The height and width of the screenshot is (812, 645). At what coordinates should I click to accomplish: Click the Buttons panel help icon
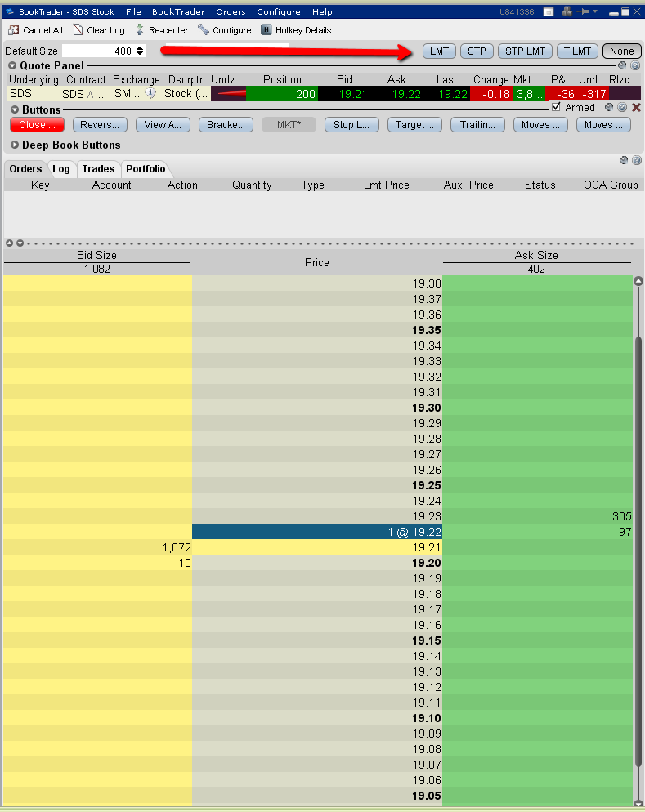622,107
